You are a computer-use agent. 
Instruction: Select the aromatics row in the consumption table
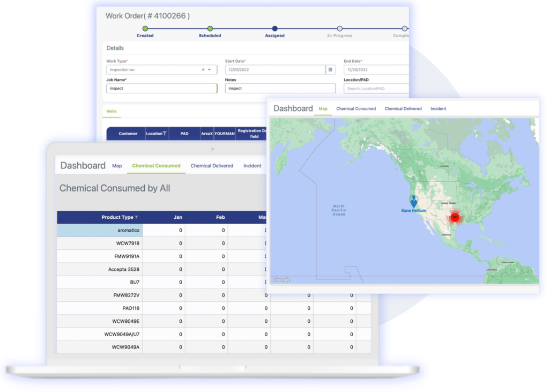coord(129,230)
